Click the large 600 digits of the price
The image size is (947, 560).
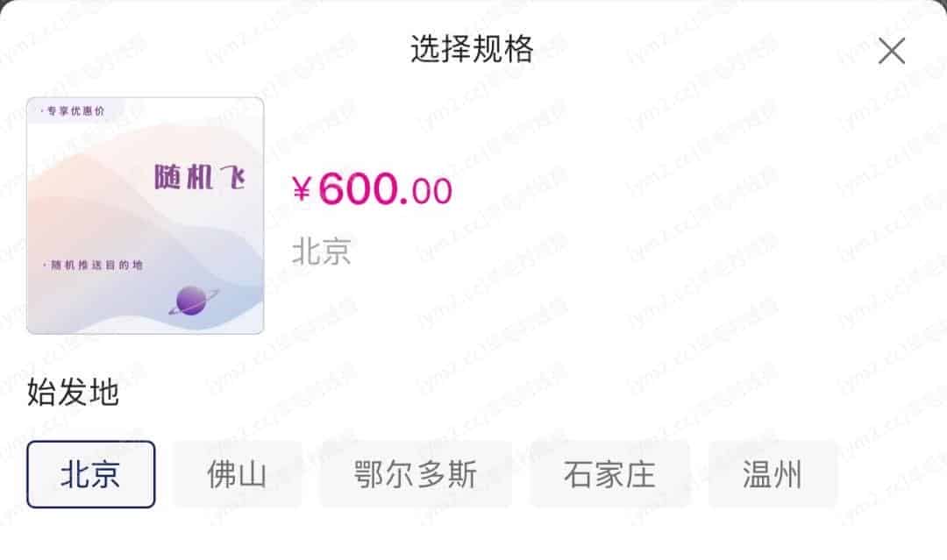pyautogui.click(x=358, y=188)
